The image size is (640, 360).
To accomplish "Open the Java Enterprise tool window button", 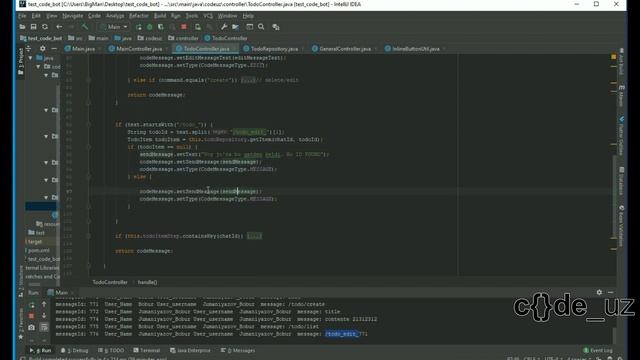I will [190, 351].
